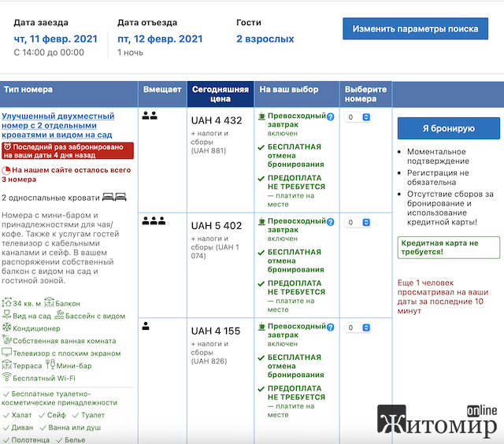Click the Сегодняшняя цена column header
This screenshot has width=504, height=444.
tap(220, 94)
